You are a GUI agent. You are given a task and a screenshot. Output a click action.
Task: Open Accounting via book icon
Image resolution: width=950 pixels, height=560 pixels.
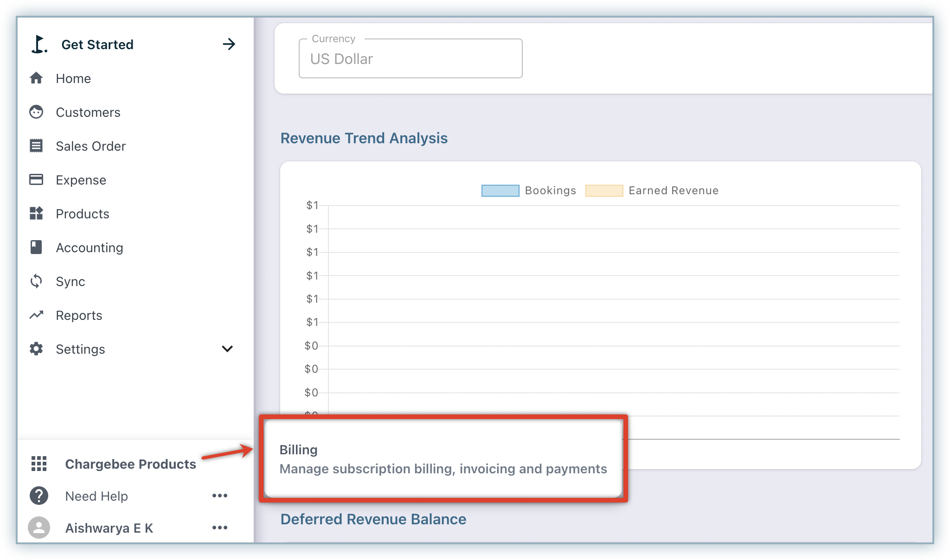pos(36,248)
